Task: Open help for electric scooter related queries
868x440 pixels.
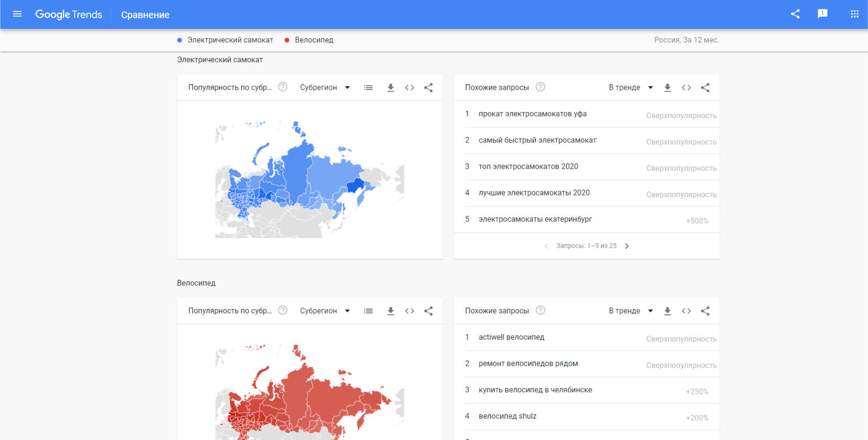Action: pyautogui.click(x=540, y=87)
